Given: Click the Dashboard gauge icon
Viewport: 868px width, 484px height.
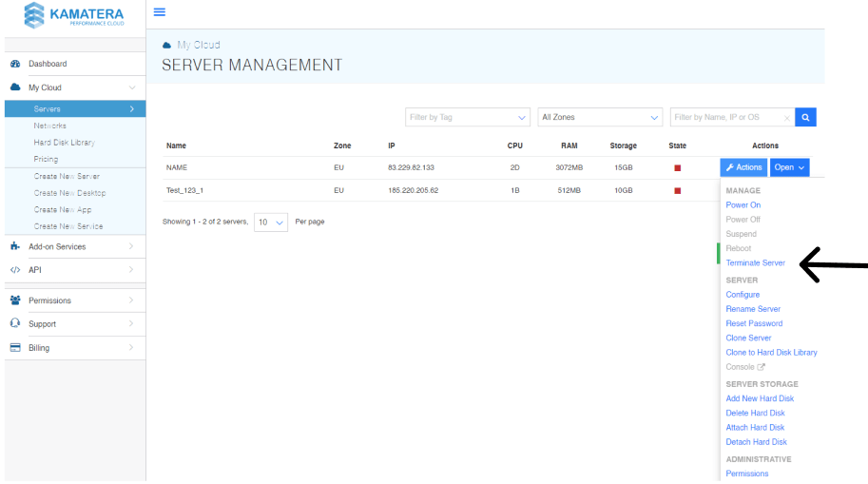Looking at the screenshot, I should point(15,64).
